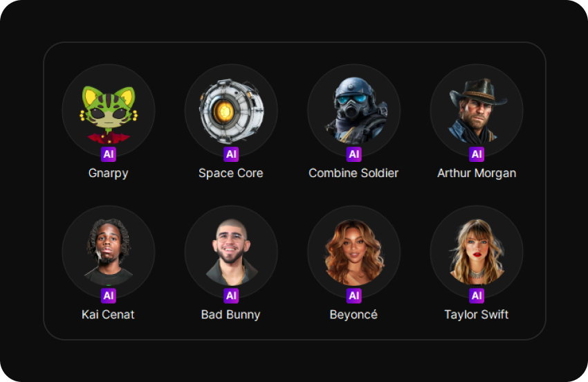Select the "Taylor Swift" name label
Image resolution: width=588 pixels, height=382 pixels.
pyautogui.click(x=477, y=314)
